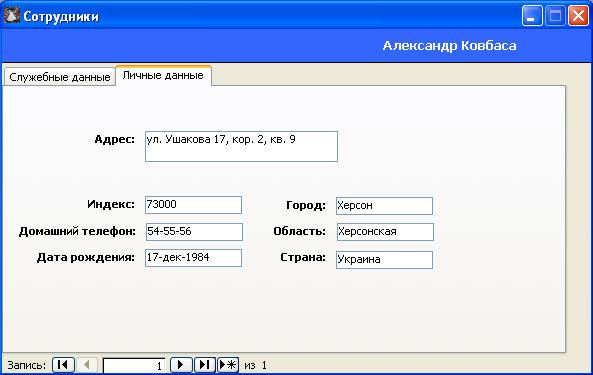Click the Домашний телефон: label
This screenshot has width=593, height=375.
[77, 231]
